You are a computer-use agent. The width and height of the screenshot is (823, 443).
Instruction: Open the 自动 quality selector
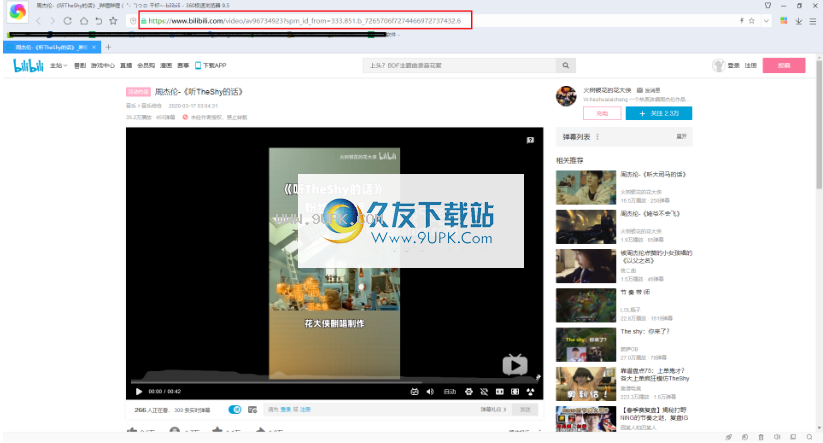[x=450, y=392]
